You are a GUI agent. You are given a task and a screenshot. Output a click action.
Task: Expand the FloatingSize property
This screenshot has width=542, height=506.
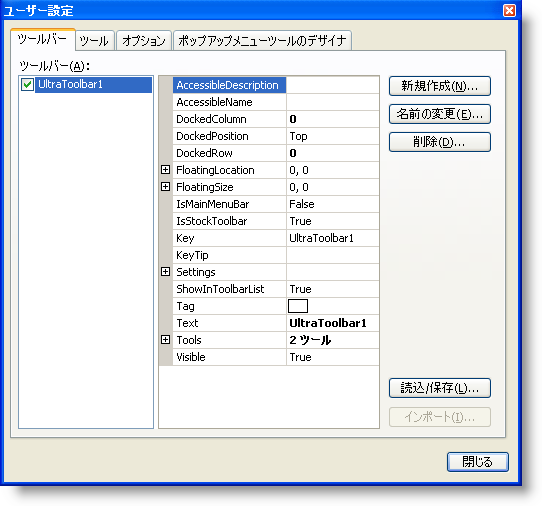(x=166, y=187)
